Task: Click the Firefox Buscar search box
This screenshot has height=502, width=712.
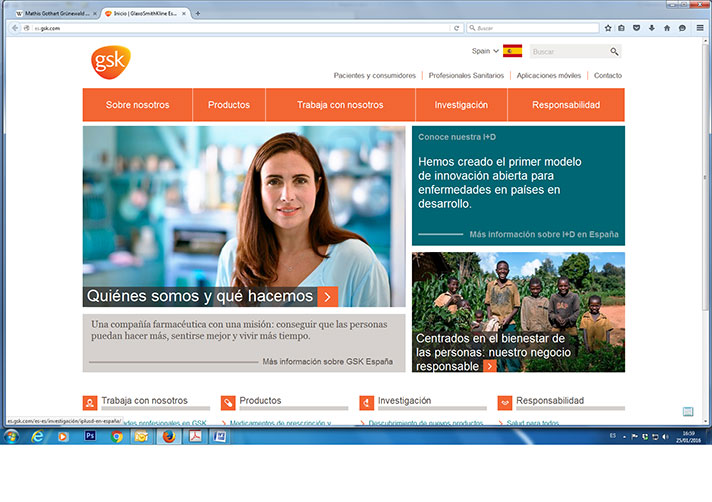Action: tap(533, 28)
